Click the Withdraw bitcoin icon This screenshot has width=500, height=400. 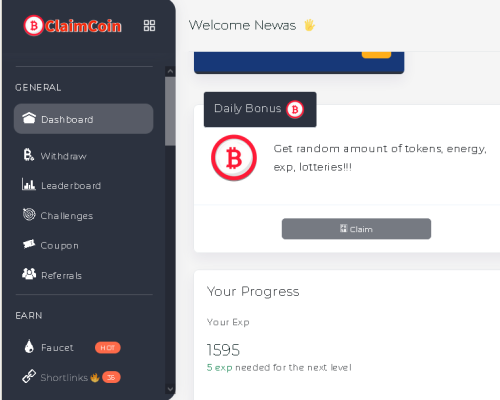(29, 155)
